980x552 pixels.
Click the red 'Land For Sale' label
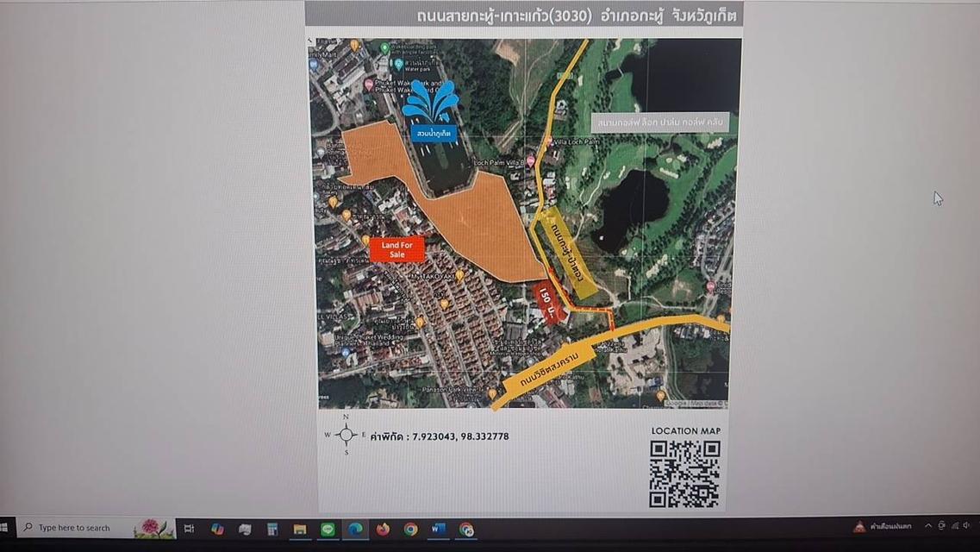coord(396,249)
